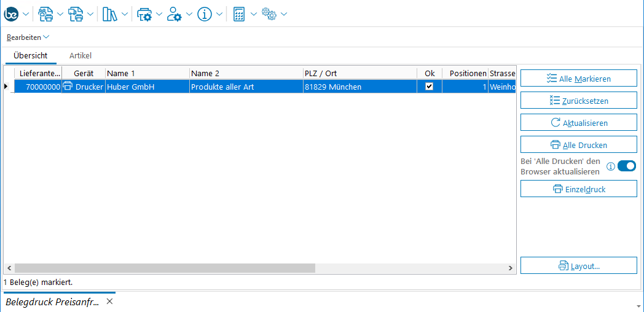Click the books library icon in toolbar
The height and width of the screenshot is (312, 644).
coord(109,14)
